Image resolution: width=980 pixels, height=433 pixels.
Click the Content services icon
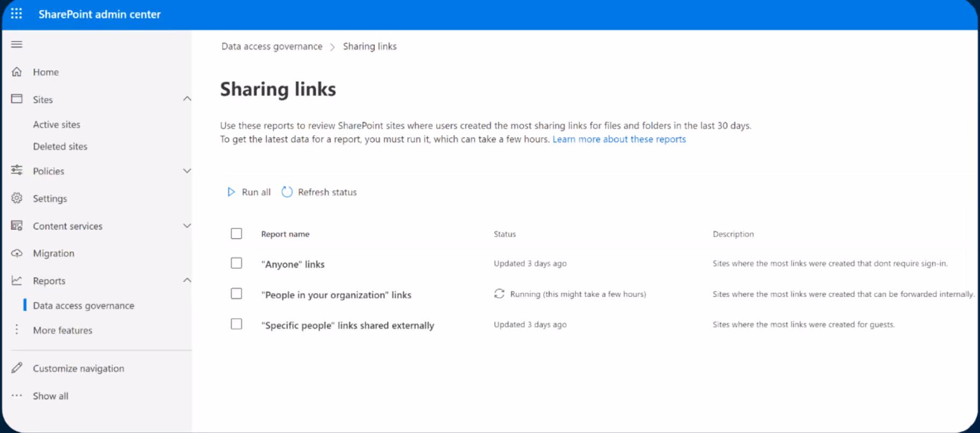tap(17, 226)
